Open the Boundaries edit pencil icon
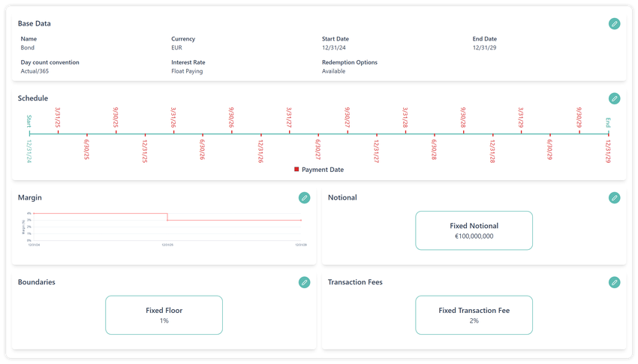This screenshot has height=364, width=638. 304,282
